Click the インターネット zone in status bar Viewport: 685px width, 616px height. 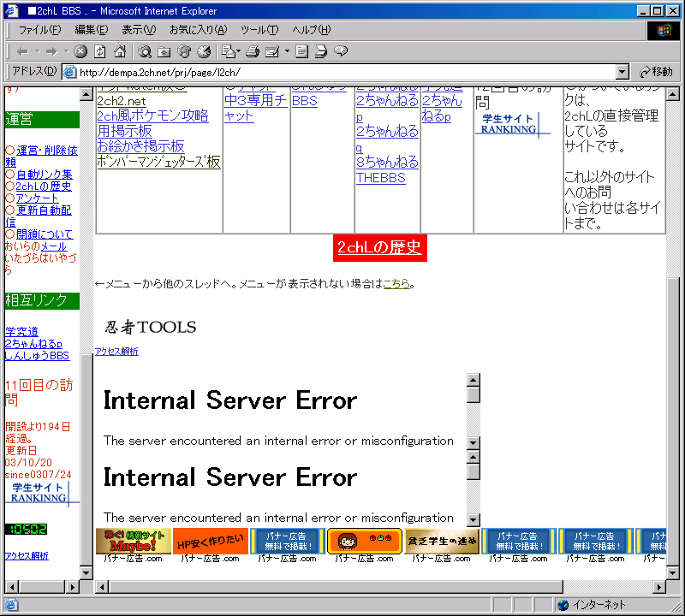[x=593, y=605]
